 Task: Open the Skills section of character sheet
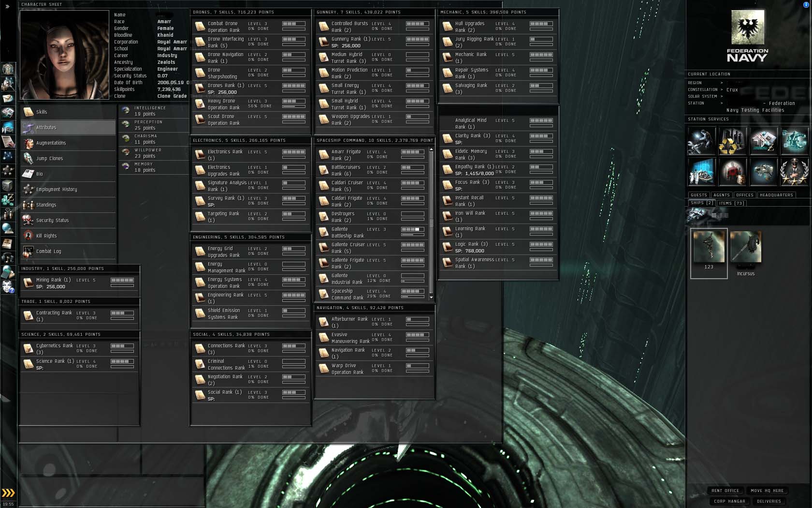[68, 112]
